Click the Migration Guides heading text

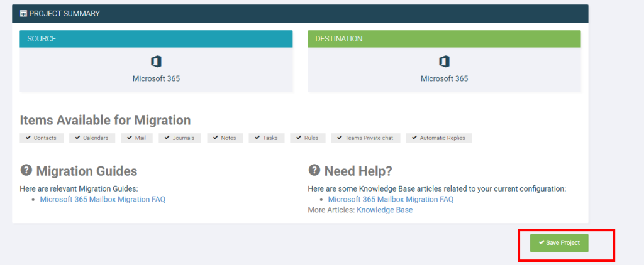[87, 171]
